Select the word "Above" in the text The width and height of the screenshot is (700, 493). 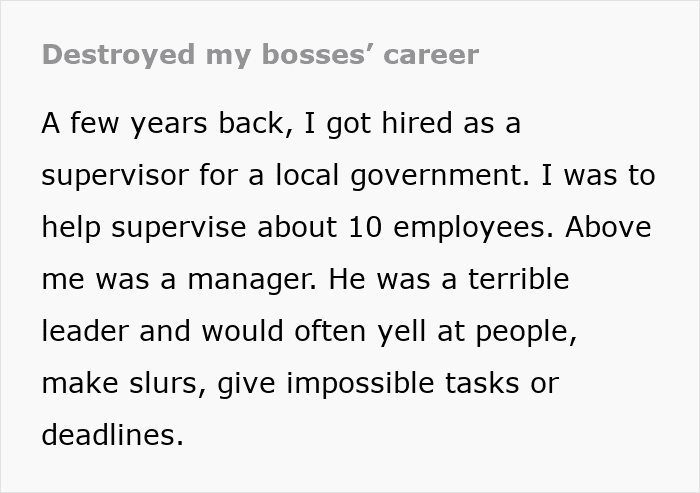(608, 227)
